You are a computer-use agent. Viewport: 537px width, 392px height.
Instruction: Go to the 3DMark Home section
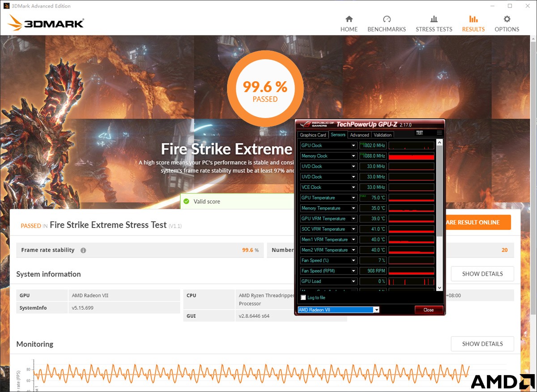coord(349,24)
